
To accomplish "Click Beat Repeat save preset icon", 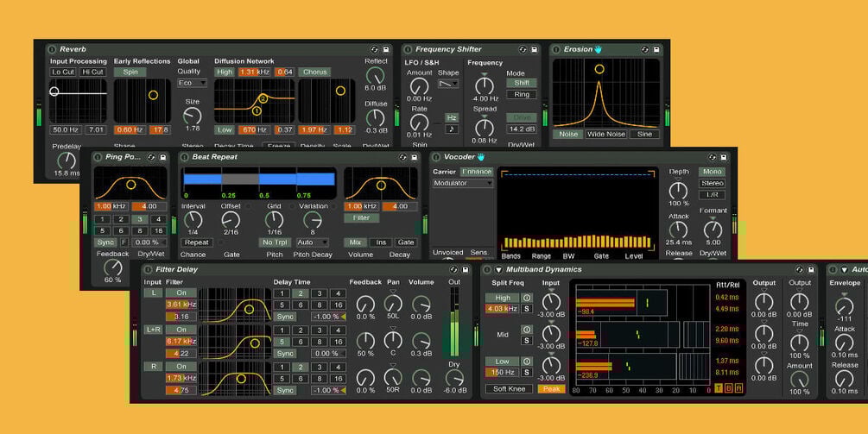I will coord(414,157).
